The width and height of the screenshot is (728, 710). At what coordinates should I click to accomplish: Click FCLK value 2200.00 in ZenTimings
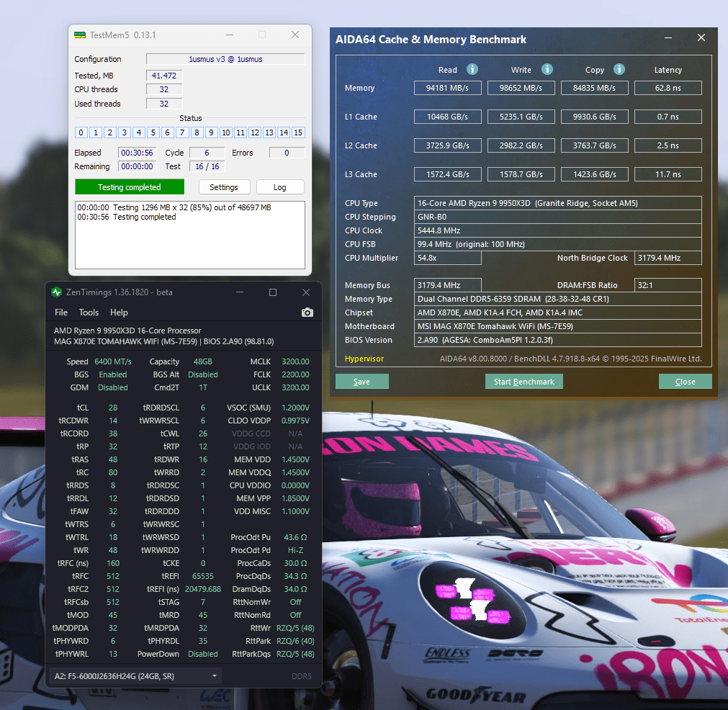point(295,374)
